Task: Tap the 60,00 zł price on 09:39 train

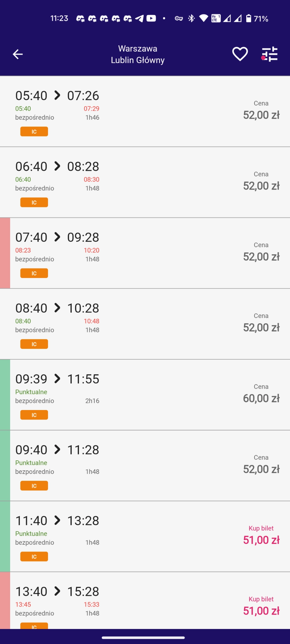Action: (261, 398)
